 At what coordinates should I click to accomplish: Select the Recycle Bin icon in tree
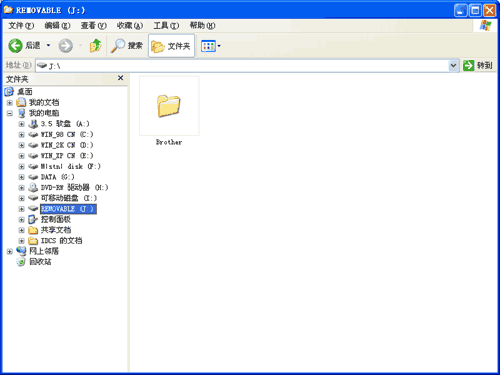(x=21, y=262)
